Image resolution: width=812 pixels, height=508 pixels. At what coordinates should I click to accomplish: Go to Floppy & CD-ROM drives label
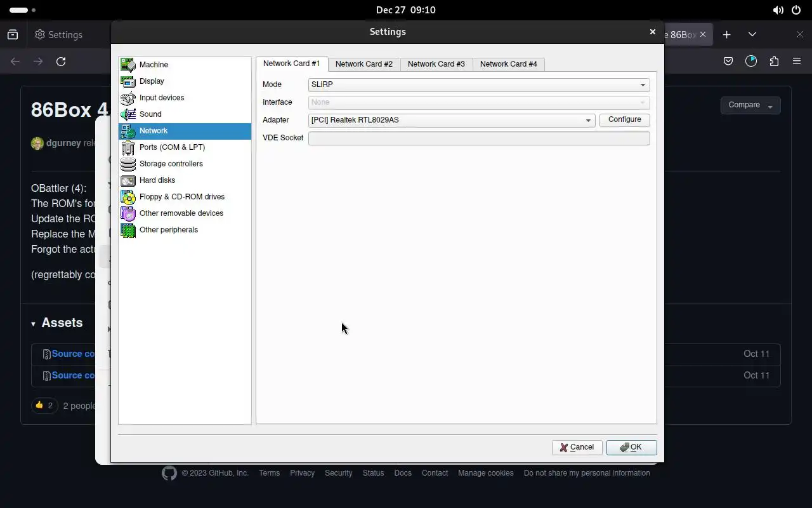coord(182,197)
